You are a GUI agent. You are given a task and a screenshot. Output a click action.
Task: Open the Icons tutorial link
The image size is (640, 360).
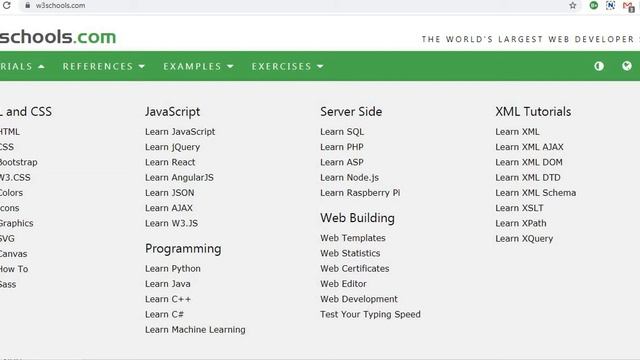point(10,208)
